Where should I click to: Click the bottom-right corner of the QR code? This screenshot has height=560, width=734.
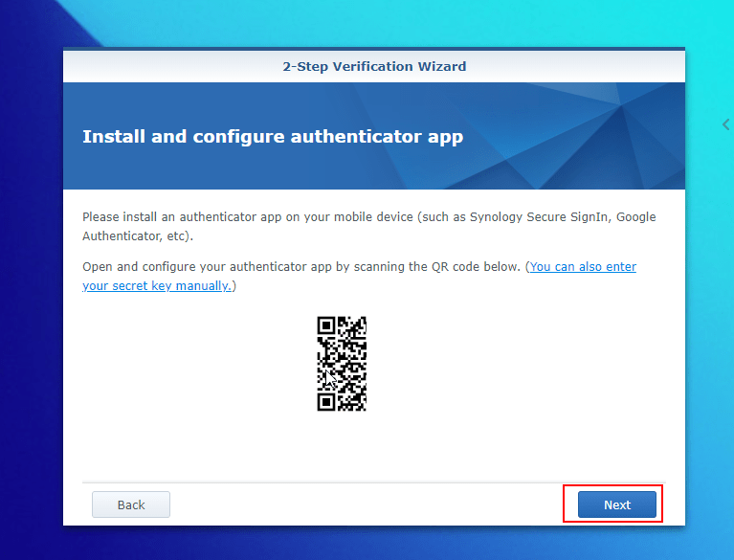click(362, 407)
